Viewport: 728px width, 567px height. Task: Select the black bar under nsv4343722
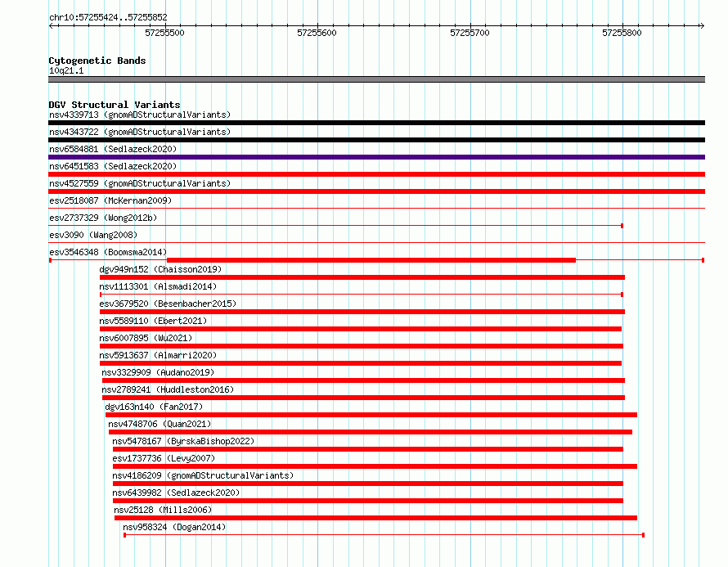coord(376,140)
